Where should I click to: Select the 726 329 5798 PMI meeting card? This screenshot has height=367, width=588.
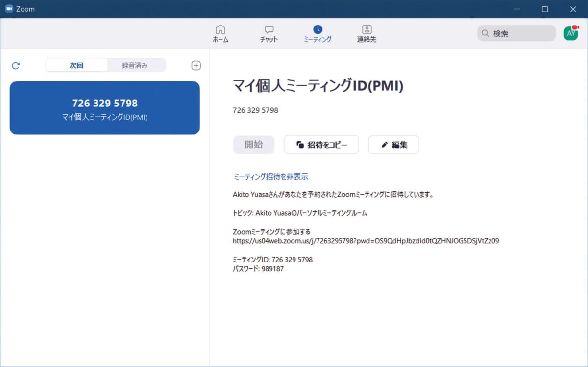105,108
